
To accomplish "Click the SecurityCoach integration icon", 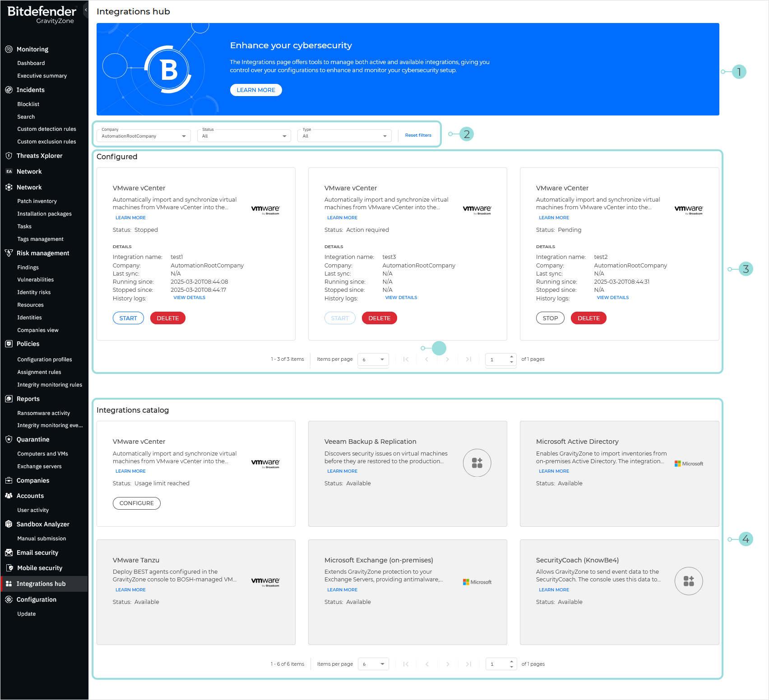I will click(x=689, y=581).
